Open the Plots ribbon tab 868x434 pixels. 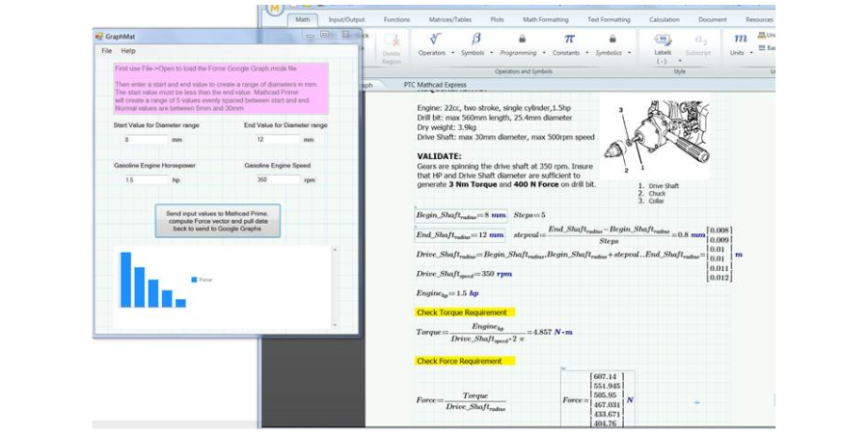point(497,19)
